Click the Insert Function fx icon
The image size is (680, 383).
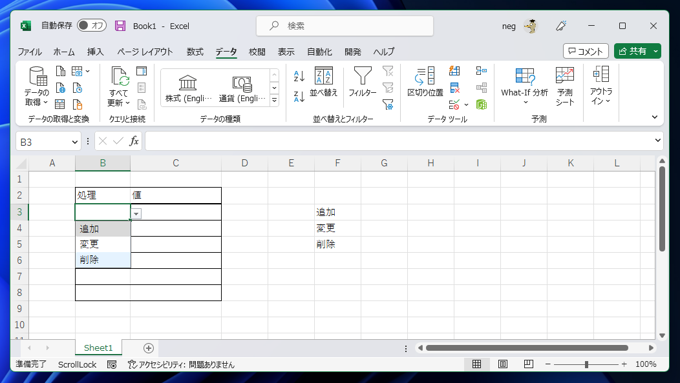[134, 141]
